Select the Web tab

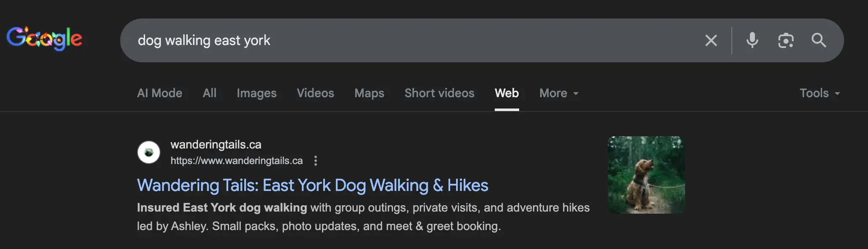507,93
